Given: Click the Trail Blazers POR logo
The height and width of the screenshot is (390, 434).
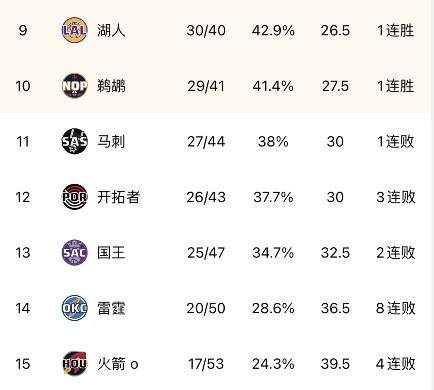Looking at the screenshot, I should coord(75,197).
